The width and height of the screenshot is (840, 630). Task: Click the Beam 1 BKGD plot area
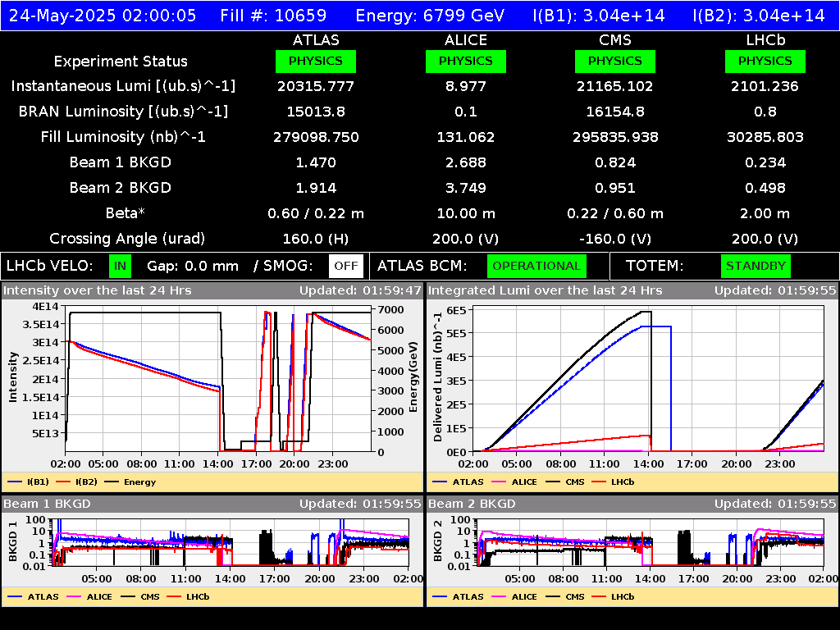pyautogui.click(x=231, y=542)
